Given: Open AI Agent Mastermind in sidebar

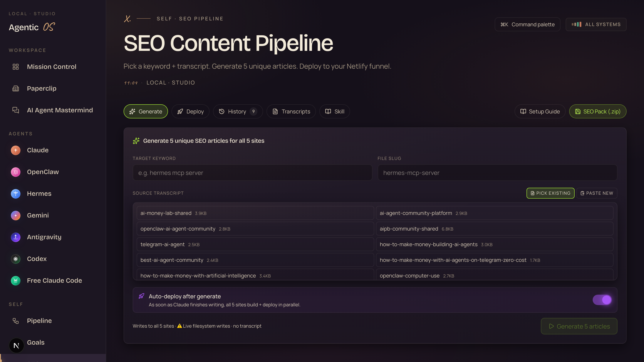Looking at the screenshot, I should [x=53, y=110].
